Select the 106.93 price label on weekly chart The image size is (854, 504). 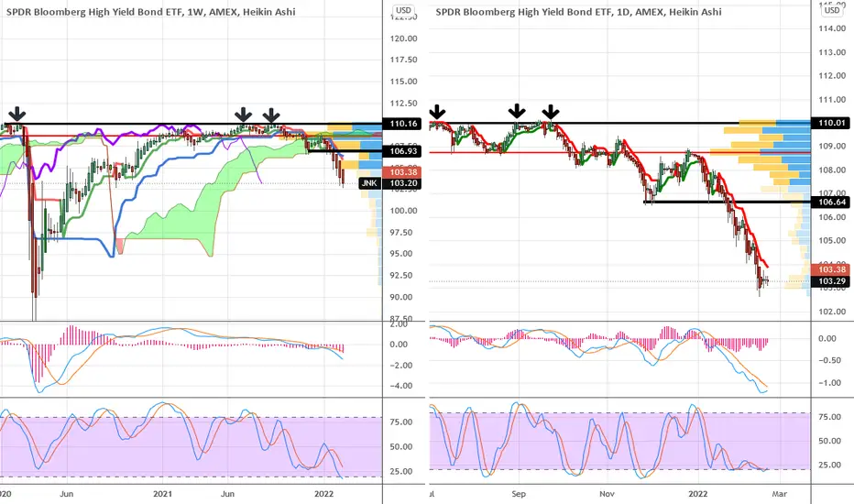point(403,151)
